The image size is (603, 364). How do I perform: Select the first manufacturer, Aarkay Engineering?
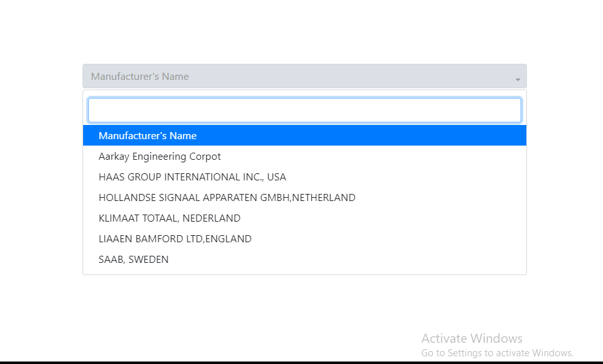click(160, 157)
